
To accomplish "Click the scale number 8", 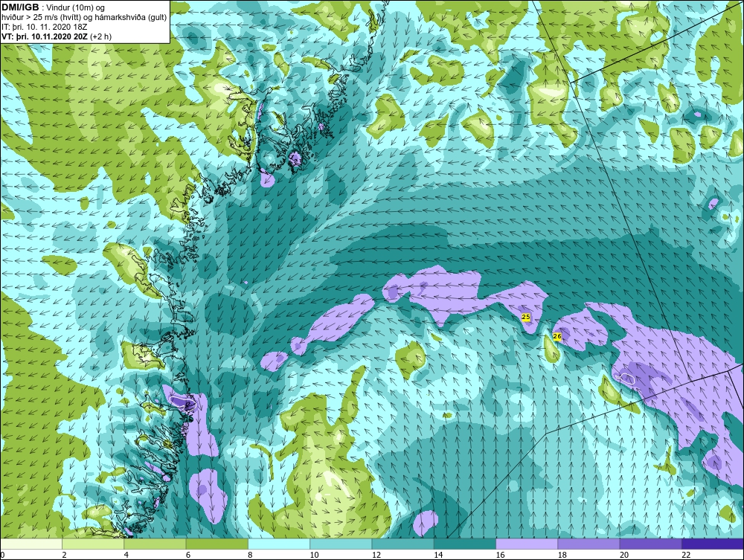I will point(250,555).
